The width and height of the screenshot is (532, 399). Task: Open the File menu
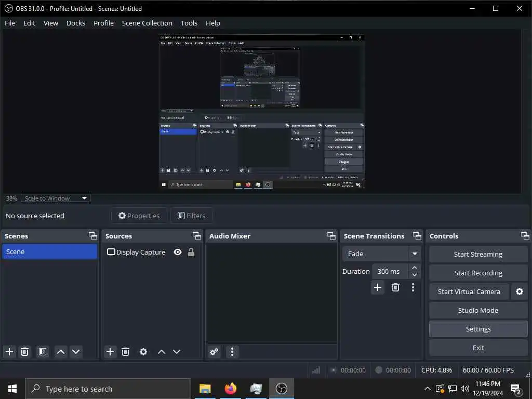click(x=10, y=23)
